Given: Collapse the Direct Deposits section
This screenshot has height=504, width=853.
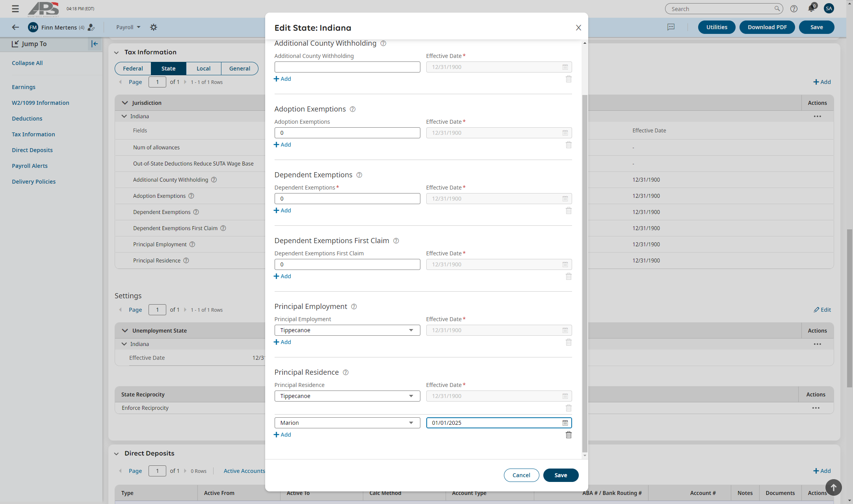Looking at the screenshot, I should tap(116, 454).
